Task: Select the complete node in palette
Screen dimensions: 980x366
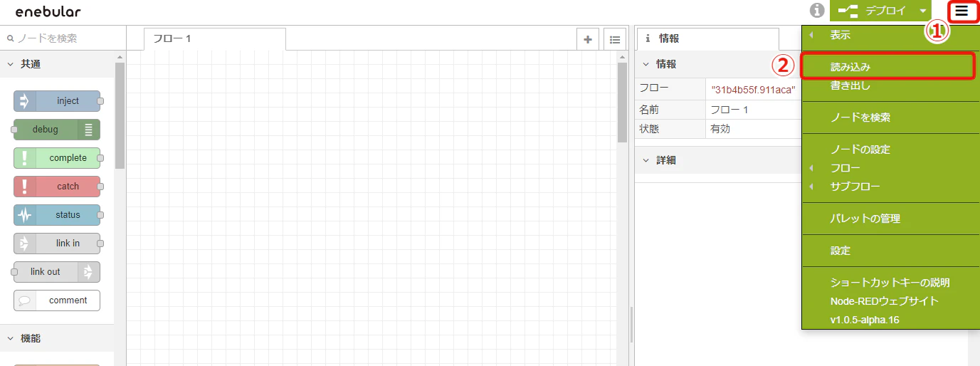Action: tap(57, 158)
